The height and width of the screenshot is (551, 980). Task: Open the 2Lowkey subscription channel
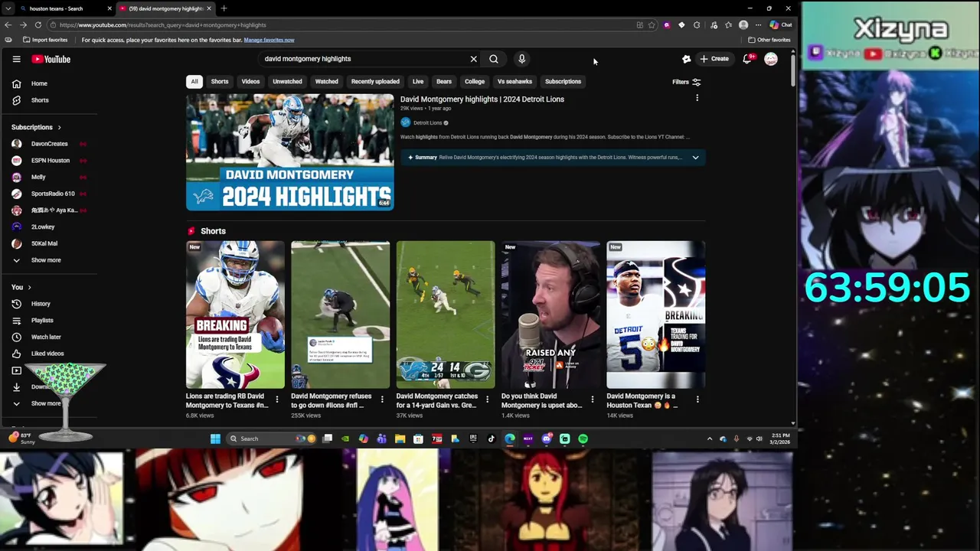pos(43,227)
